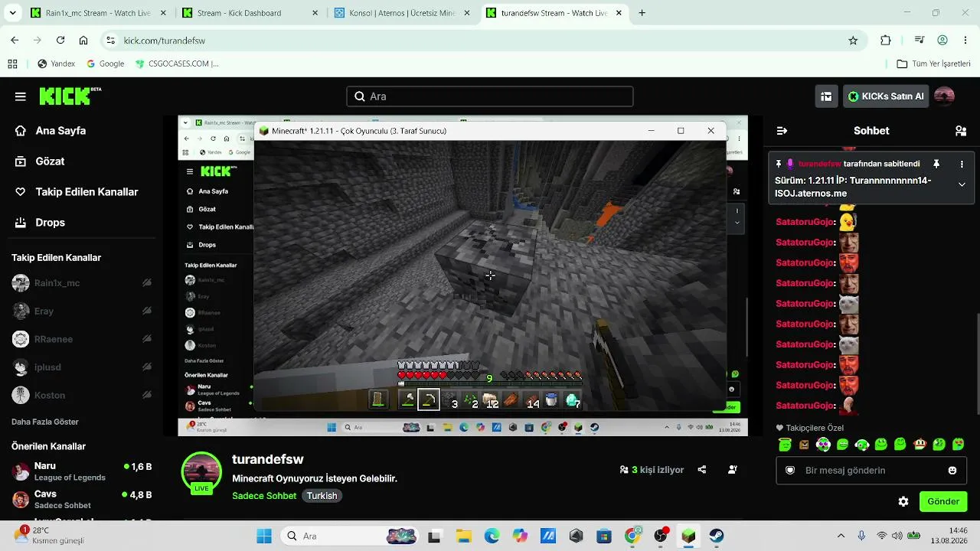Switch to Rain1x_mc Stream browser tab
This screenshot has height=551, width=980.
pos(96,13)
